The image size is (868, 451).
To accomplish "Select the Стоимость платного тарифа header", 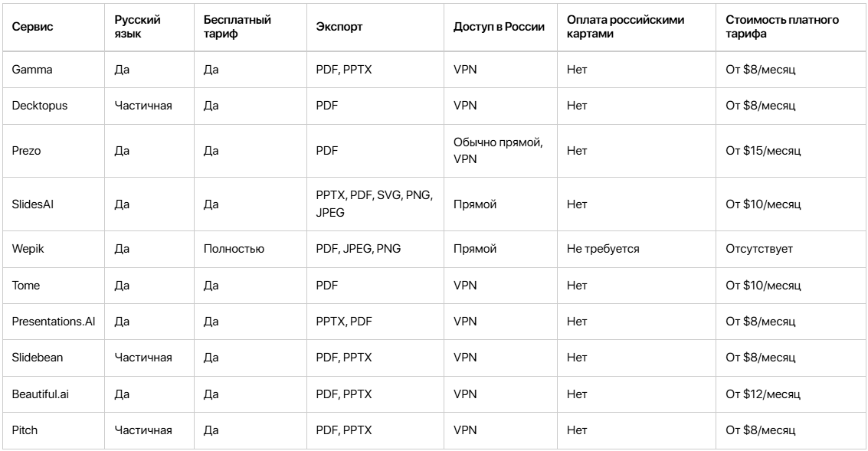I will point(782,27).
